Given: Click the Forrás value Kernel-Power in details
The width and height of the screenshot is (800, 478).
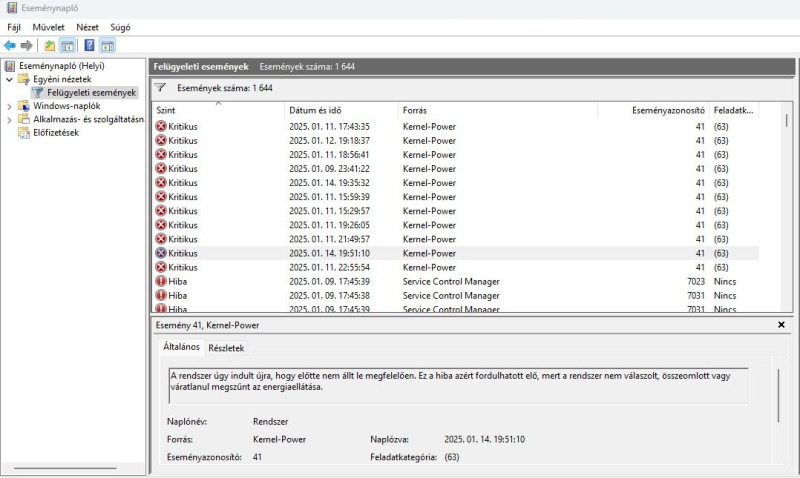Looking at the screenshot, I should coord(279,439).
